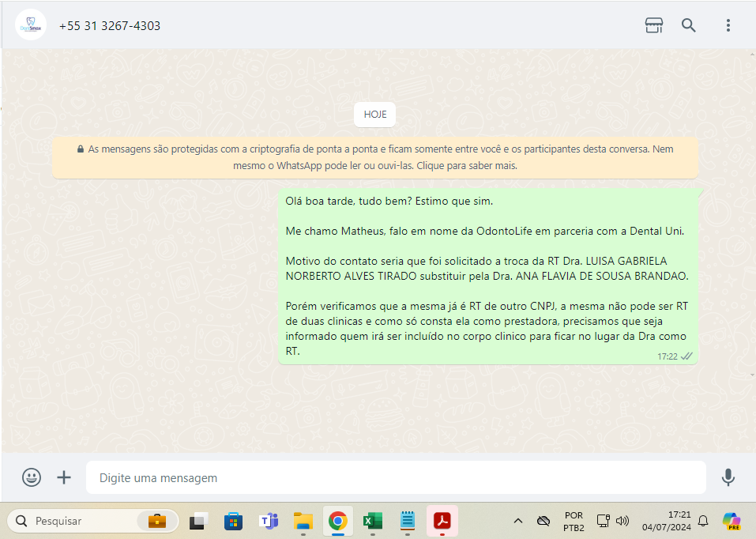Click the HOJE date badge
The height and width of the screenshot is (539, 756).
375,115
